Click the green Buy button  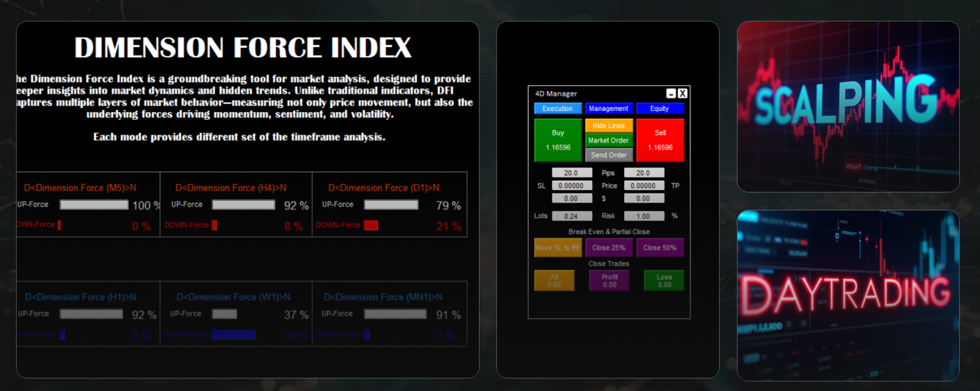[558, 140]
